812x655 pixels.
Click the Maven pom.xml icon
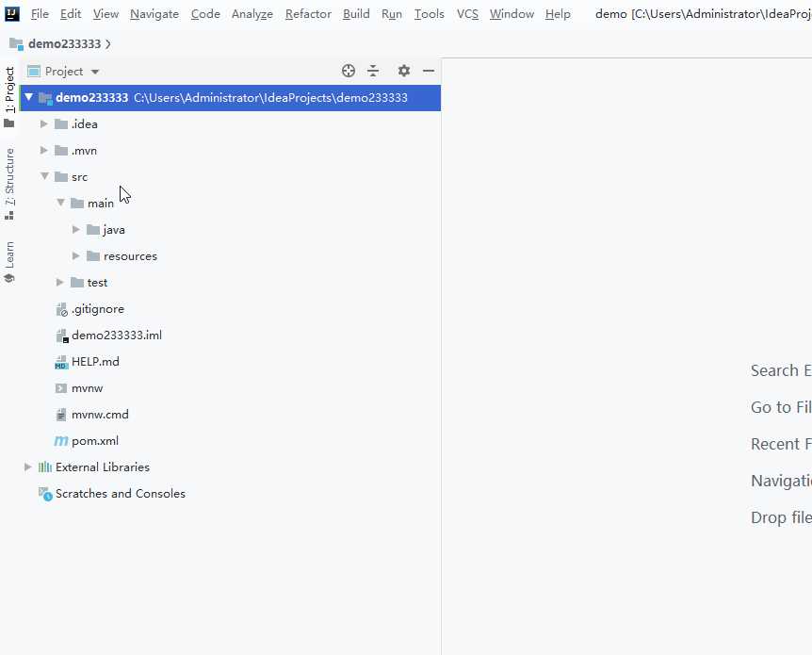61,441
